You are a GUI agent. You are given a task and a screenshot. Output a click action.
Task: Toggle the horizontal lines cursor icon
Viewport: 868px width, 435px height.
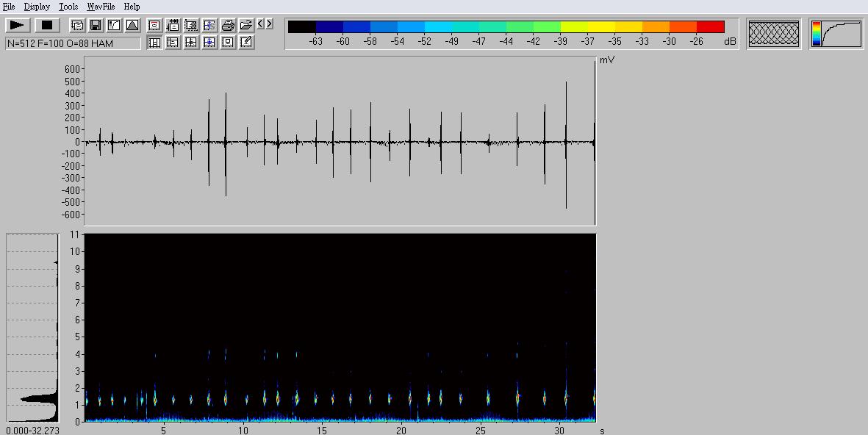(173, 43)
